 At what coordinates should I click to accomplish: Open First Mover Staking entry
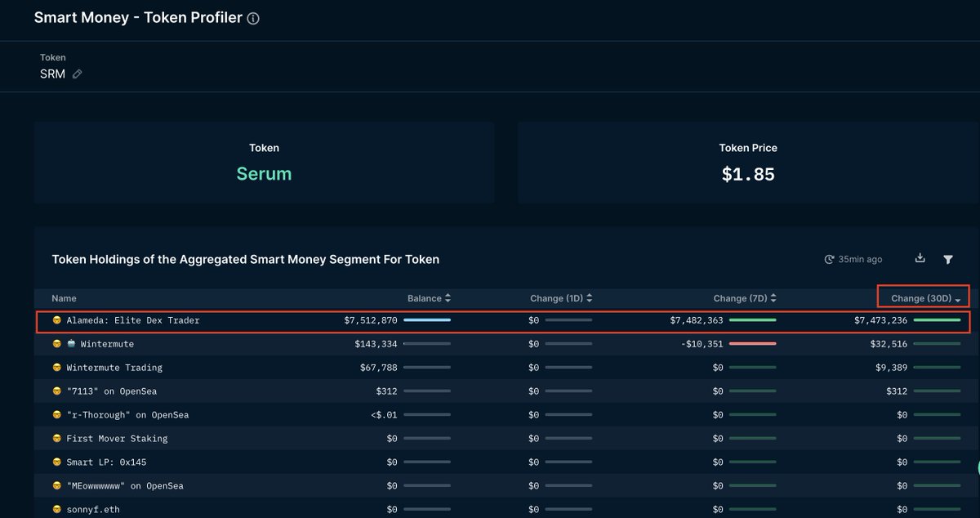point(117,439)
